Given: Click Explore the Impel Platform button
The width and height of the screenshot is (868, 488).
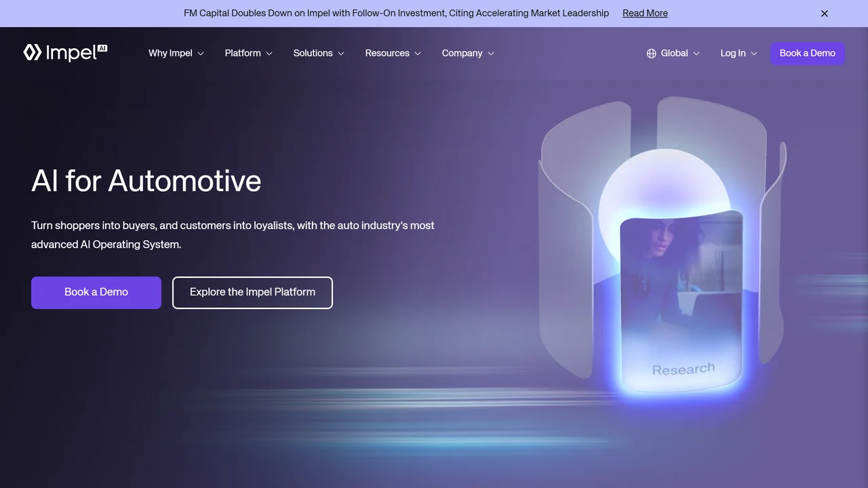Looking at the screenshot, I should click(252, 293).
